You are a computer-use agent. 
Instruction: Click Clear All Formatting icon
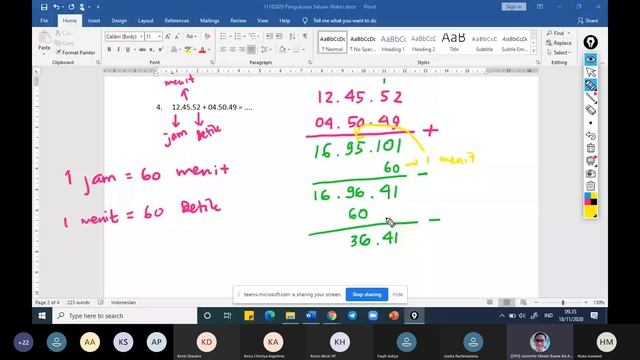point(207,36)
